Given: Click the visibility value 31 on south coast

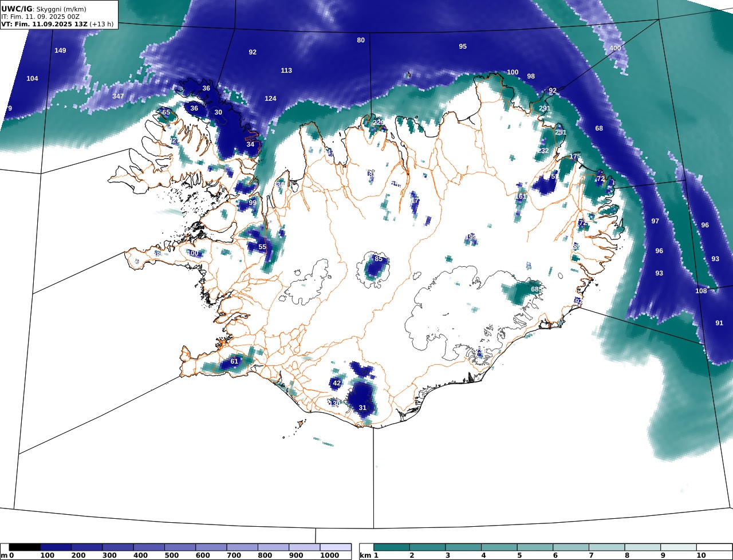Looking at the screenshot, I should (x=362, y=408).
